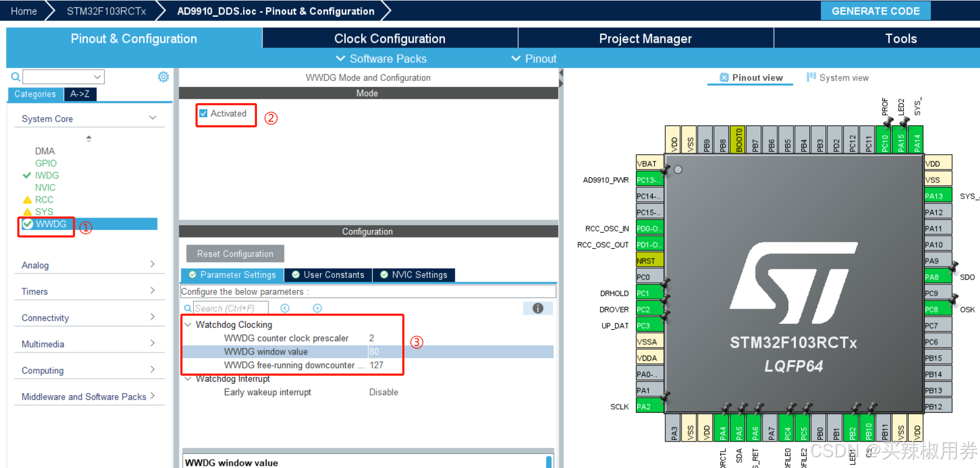
Task: Click the description panel scrollbar at bottom
Action: click(x=549, y=462)
